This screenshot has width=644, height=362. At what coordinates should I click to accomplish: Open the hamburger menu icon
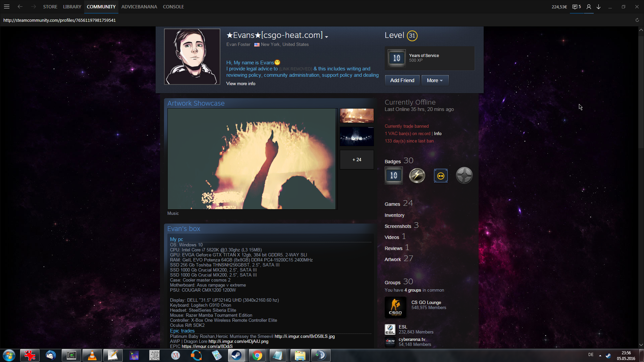(x=7, y=7)
